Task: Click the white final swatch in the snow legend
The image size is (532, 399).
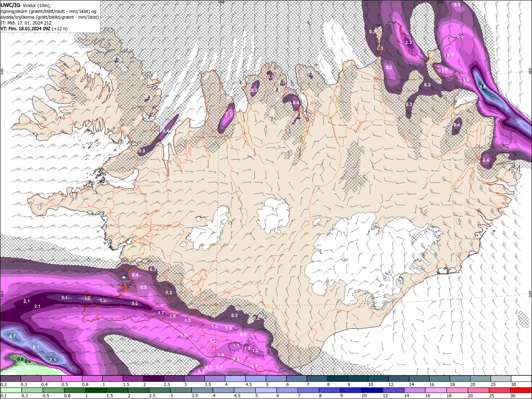Action: point(521,379)
